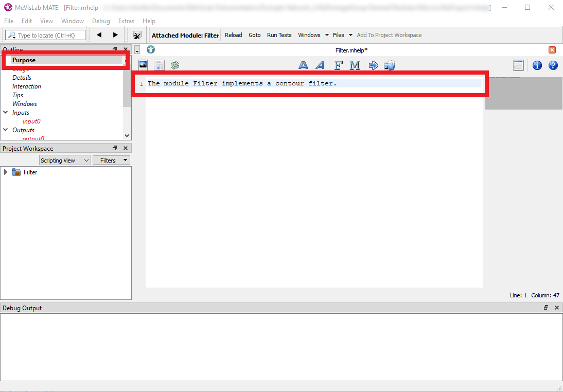Select Interaction in the Outline list
This screenshot has height=392, width=563.
click(x=27, y=86)
